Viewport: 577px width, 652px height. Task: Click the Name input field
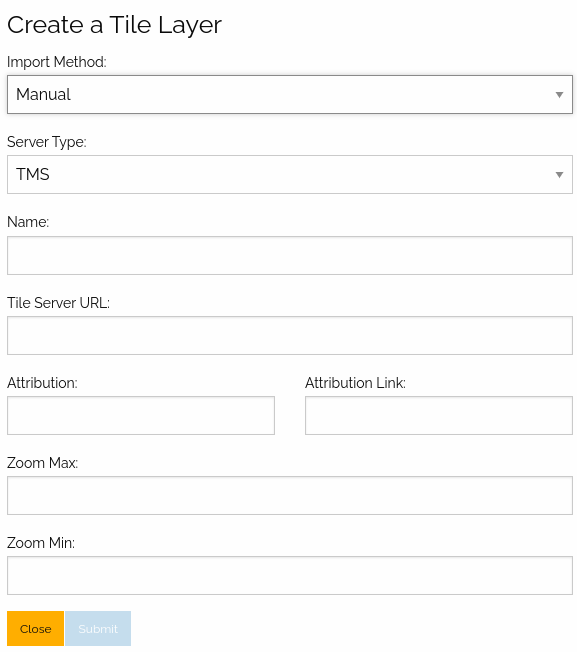290,255
